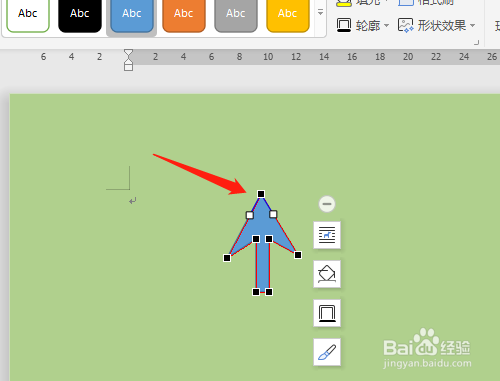The height and width of the screenshot is (381, 500).
Task: Select the blue Abc shape style
Action: click(x=132, y=15)
